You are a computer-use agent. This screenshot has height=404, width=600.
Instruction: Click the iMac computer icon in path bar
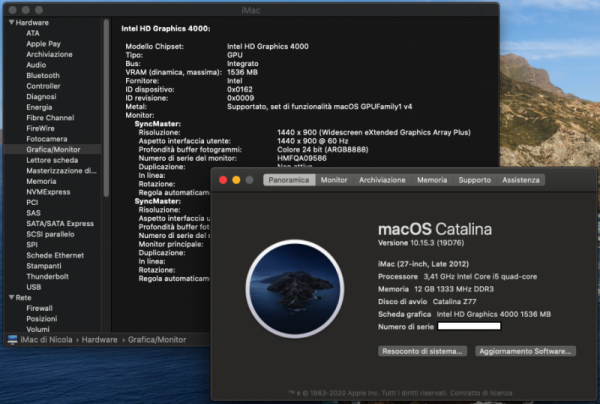point(12,340)
